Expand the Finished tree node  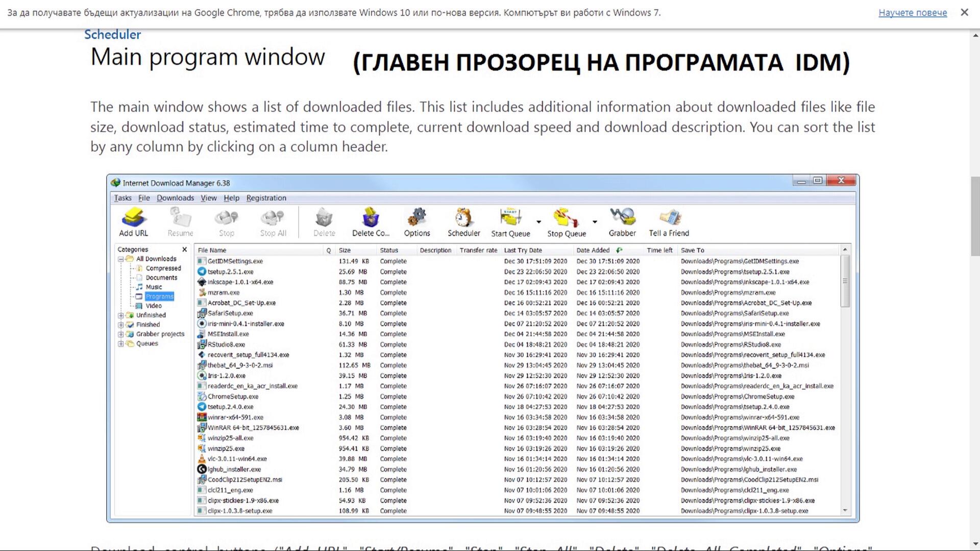click(x=121, y=324)
